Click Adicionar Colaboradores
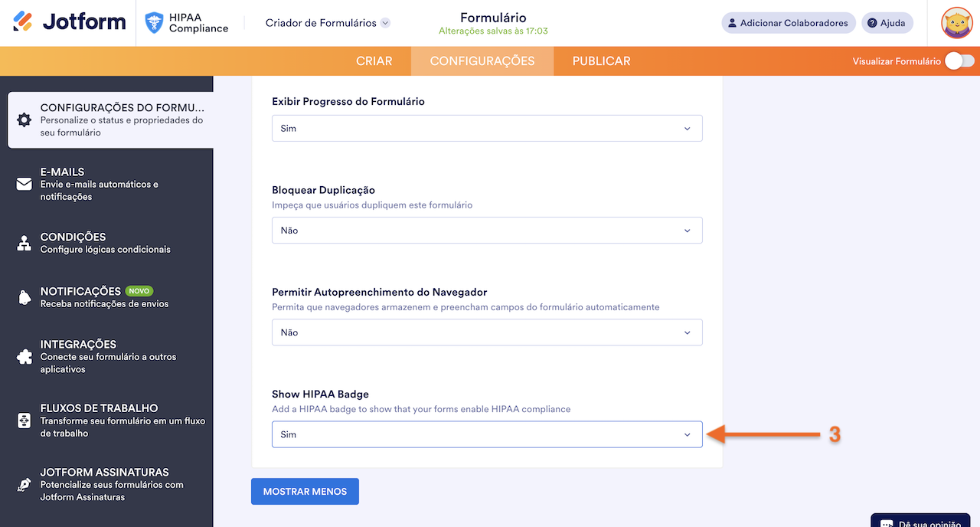 pyautogui.click(x=788, y=22)
